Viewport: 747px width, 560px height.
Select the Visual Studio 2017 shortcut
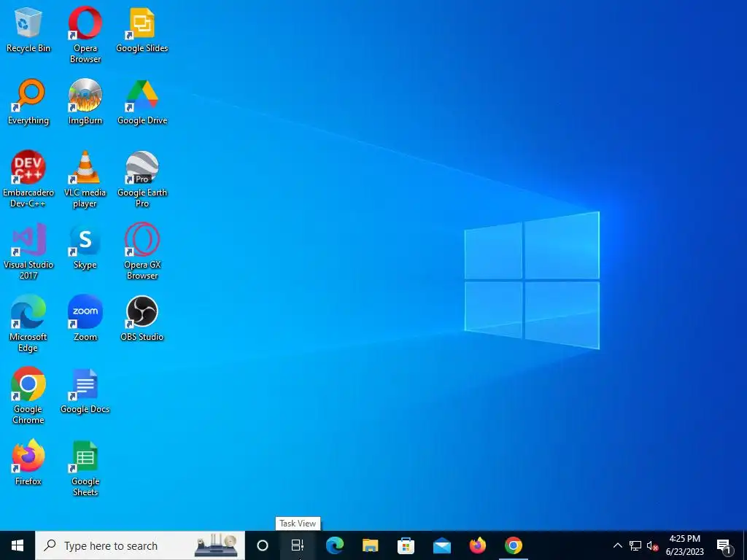click(28, 251)
